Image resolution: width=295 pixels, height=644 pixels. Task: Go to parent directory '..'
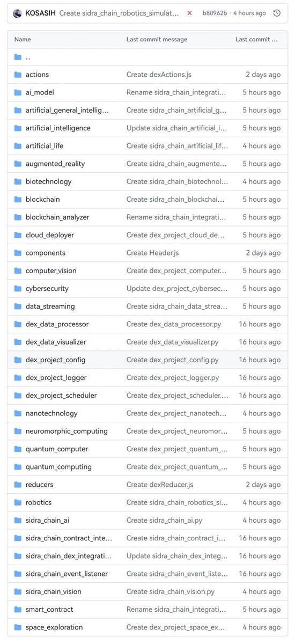pyautogui.click(x=28, y=57)
